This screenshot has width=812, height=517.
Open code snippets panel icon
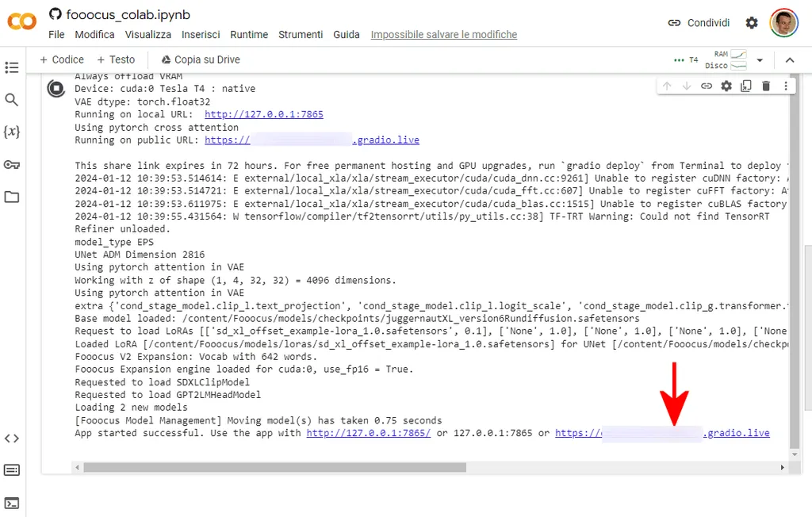(12, 438)
